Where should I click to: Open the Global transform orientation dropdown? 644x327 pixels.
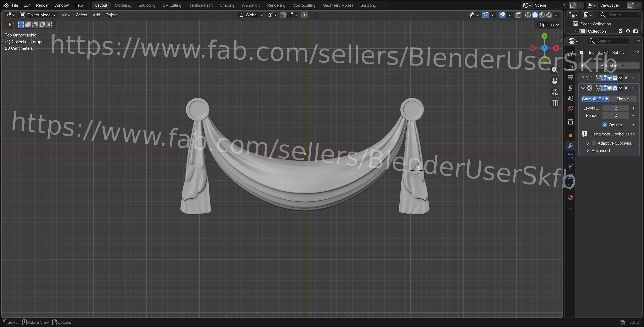click(x=250, y=15)
